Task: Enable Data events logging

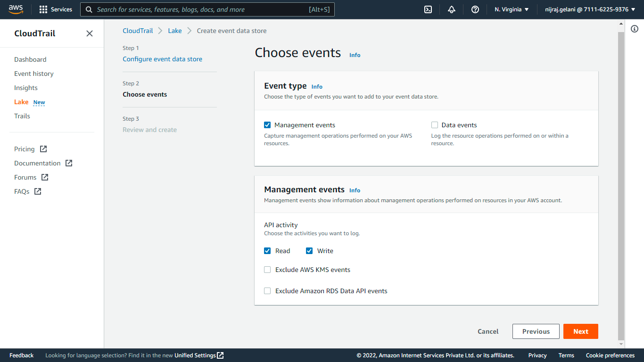Action: (x=434, y=125)
